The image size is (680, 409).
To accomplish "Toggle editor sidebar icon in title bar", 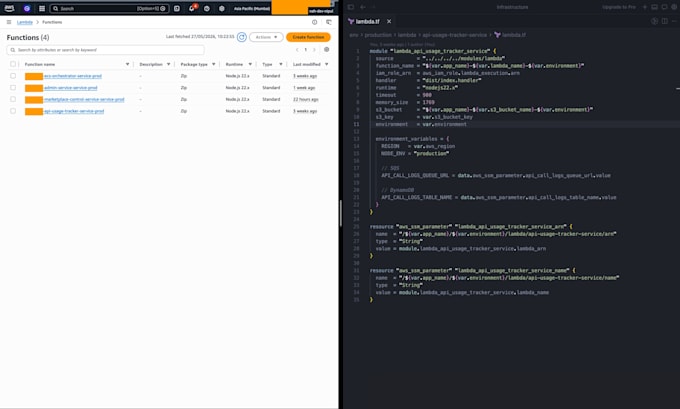I will 351,7.
